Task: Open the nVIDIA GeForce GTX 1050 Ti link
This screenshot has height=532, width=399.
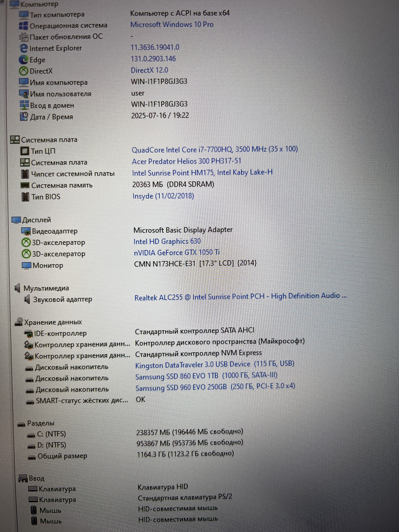Action: (x=177, y=252)
